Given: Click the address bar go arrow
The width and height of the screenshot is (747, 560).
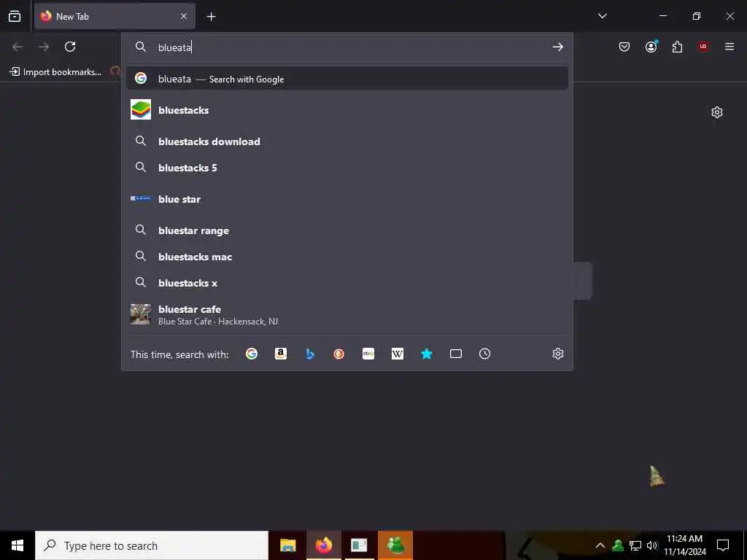Looking at the screenshot, I should click(557, 47).
